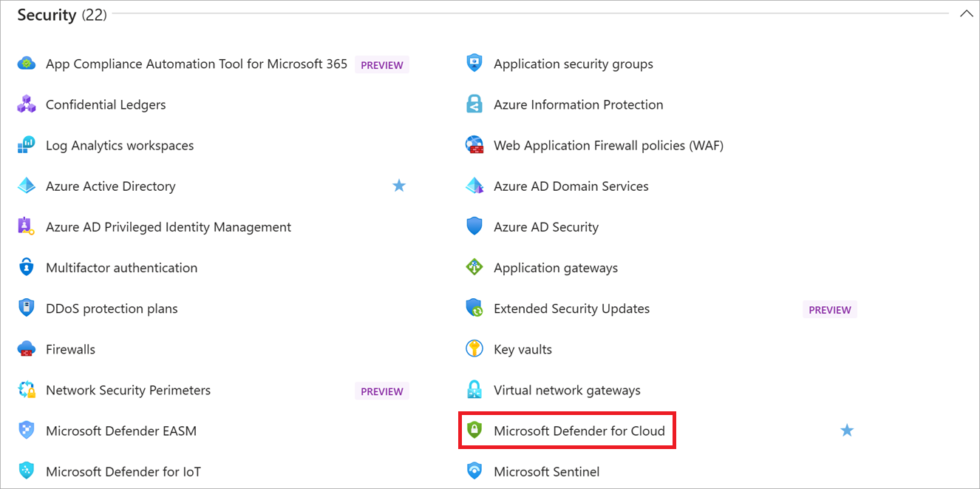Viewport: 980px width, 489px height.
Task: Click the Firewalls cloud icon
Action: [27, 348]
